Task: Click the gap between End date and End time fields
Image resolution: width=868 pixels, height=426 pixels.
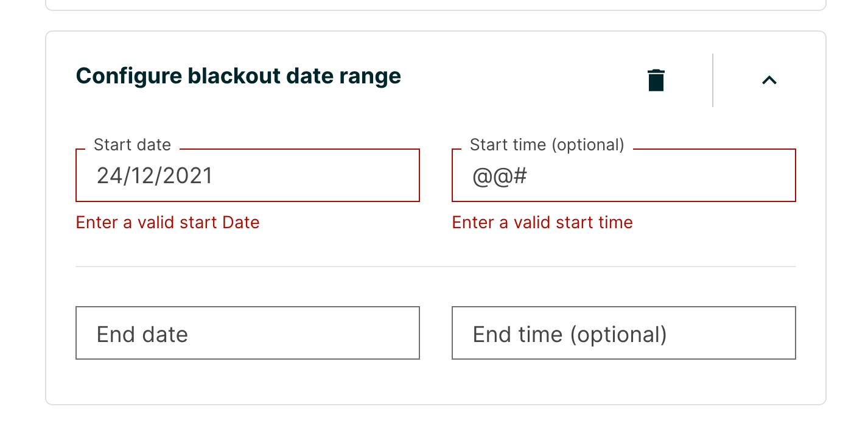Action: [436, 333]
